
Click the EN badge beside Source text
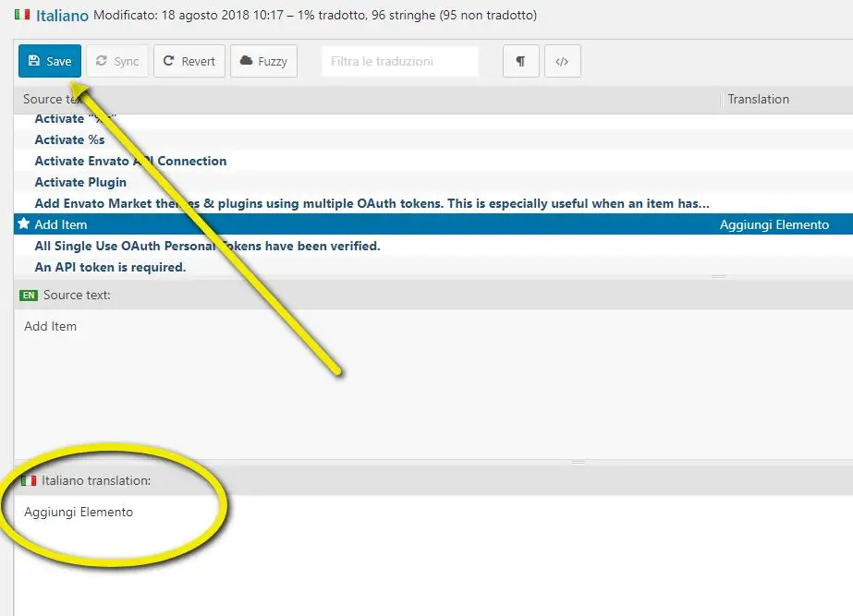[x=29, y=296]
